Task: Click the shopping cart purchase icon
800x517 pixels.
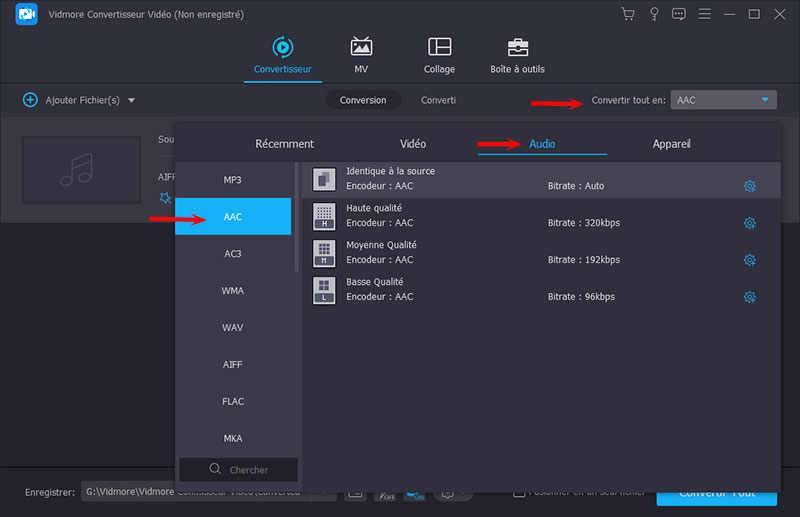Action: 628,14
